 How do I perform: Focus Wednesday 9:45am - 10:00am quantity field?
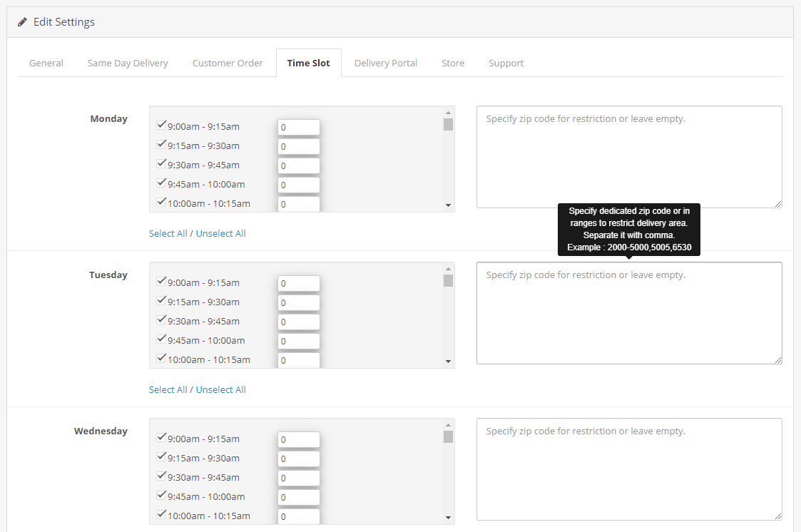pos(299,497)
